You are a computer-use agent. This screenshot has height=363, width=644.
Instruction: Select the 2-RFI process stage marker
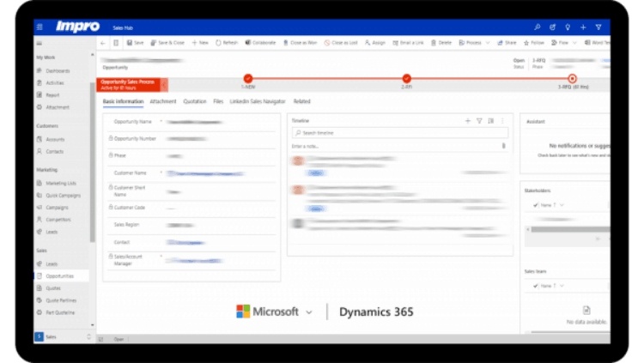[x=407, y=78]
